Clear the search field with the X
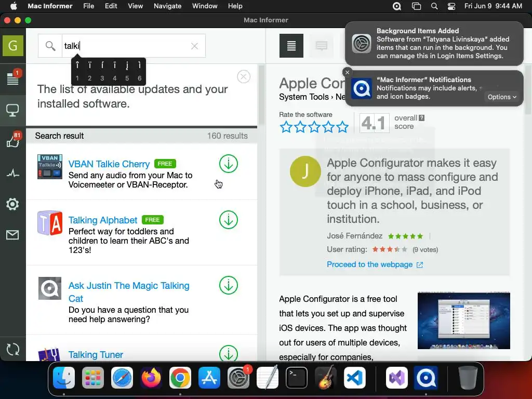 click(x=194, y=46)
